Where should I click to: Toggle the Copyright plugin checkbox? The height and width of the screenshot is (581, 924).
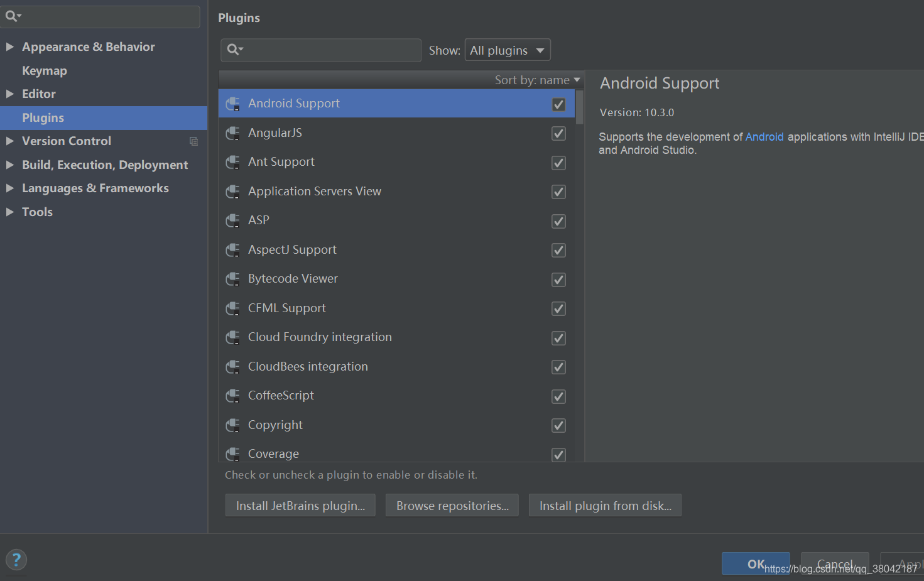pos(558,425)
